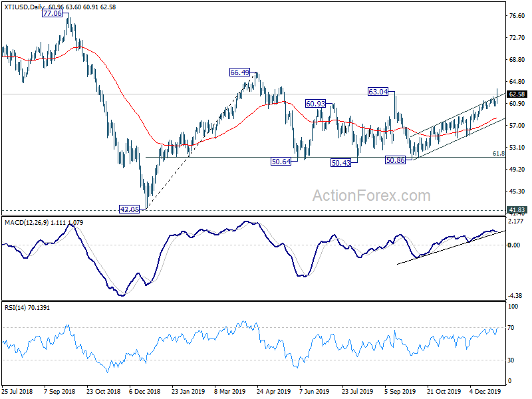Click the MACD 0.00 axis value
Viewport: 532px width, 399px height.
(513, 245)
